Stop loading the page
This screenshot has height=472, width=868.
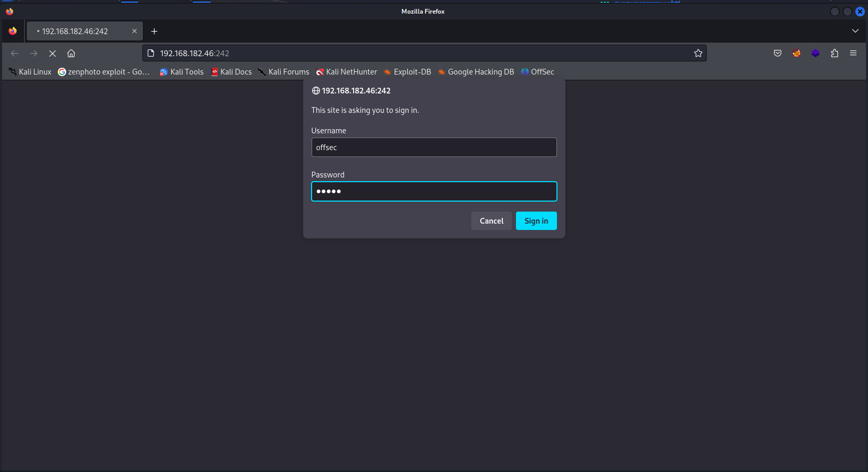point(53,54)
